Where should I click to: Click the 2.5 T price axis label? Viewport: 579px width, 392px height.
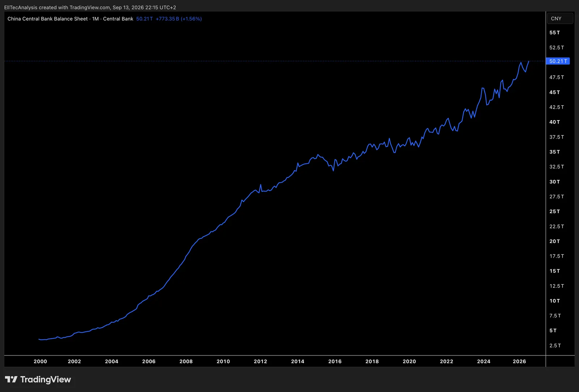pos(555,346)
